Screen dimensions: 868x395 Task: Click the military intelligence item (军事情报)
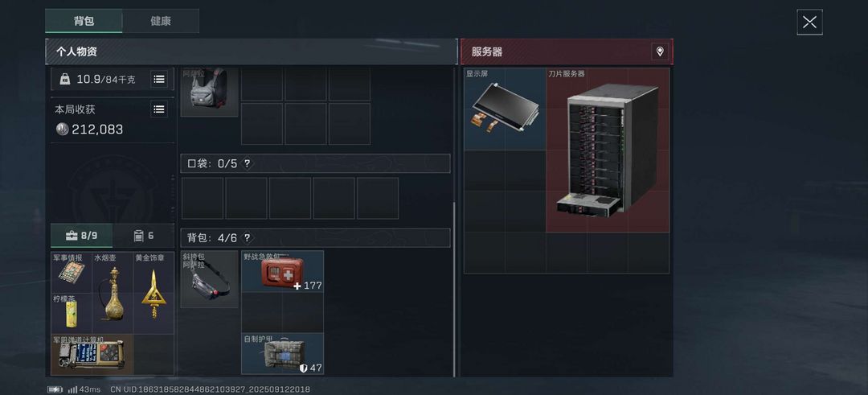(72, 273)
